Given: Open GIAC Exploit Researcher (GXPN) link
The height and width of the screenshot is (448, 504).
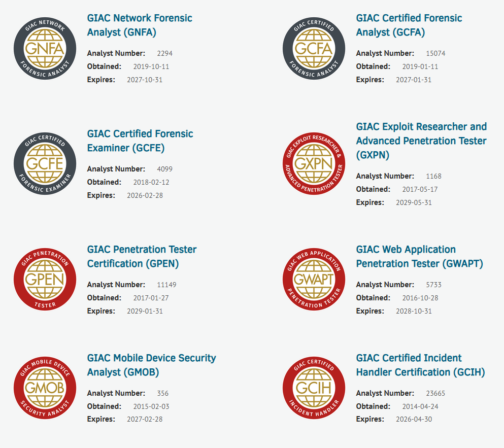Looking at the screenshot, I should 421,141.
